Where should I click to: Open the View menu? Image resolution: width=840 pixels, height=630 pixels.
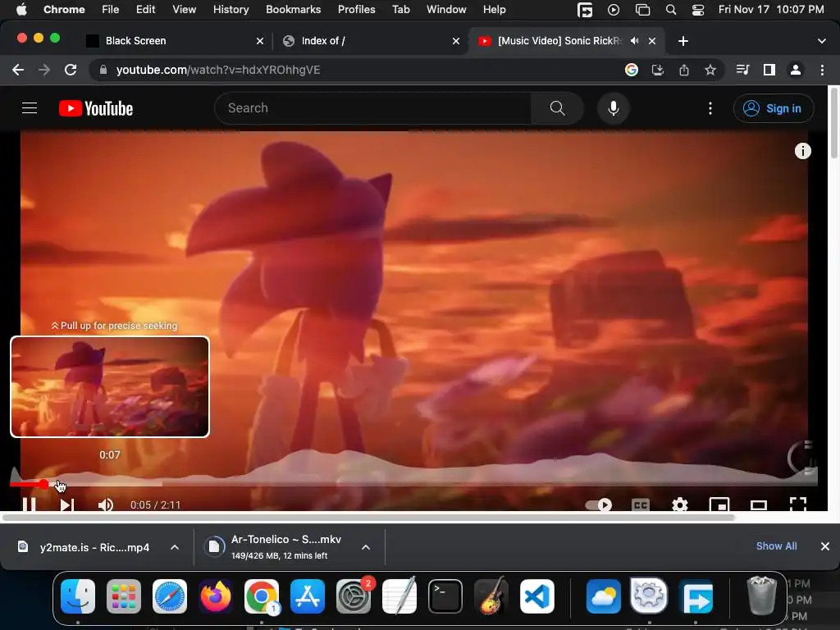[x=184, y=10]
